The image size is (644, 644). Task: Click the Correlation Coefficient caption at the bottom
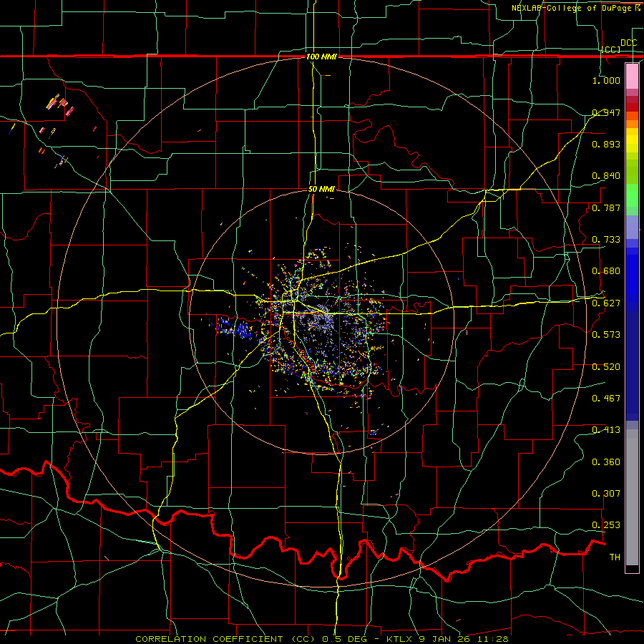(322, 639)
